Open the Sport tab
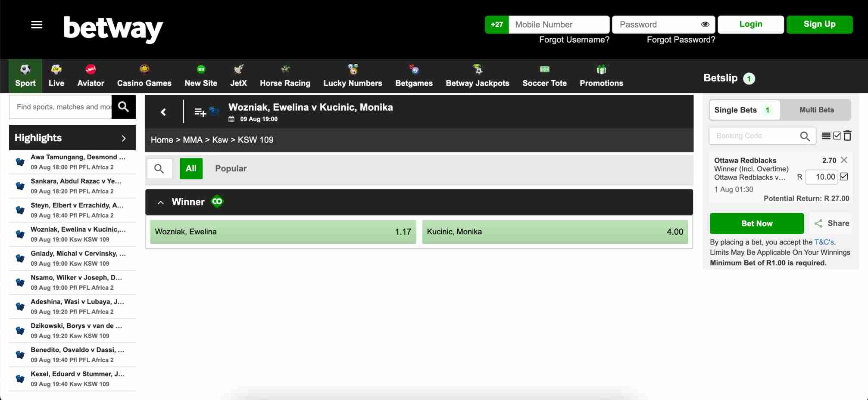Viewport: 868px width, 400px height. (25, 76)
